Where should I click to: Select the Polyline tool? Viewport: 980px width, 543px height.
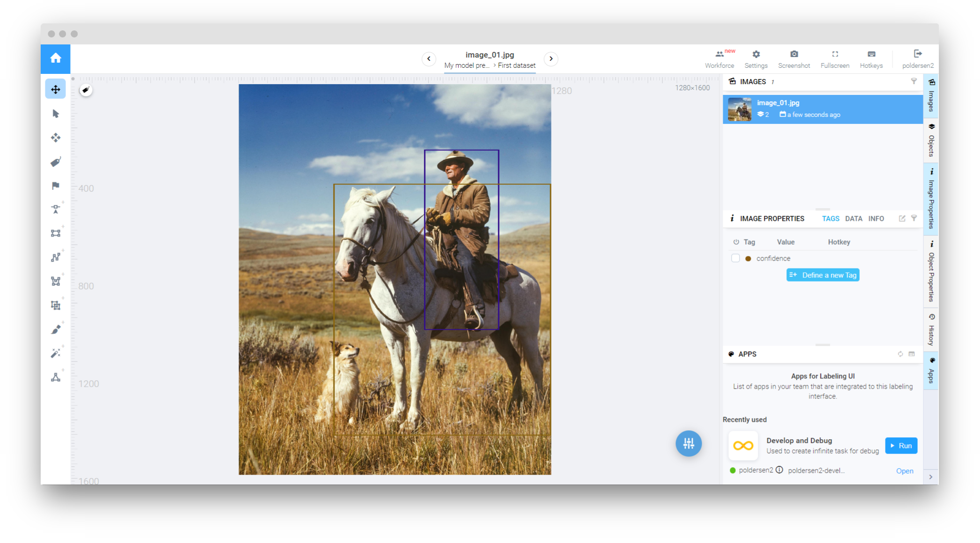pos(56,257)
